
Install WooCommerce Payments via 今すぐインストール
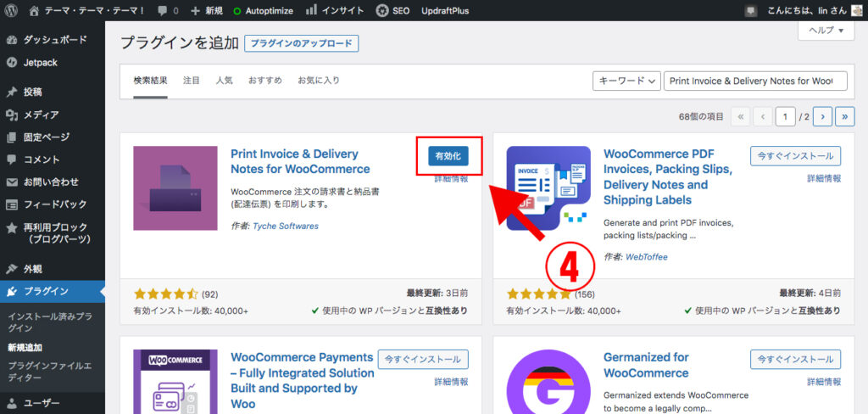click(x=423, y=360)
